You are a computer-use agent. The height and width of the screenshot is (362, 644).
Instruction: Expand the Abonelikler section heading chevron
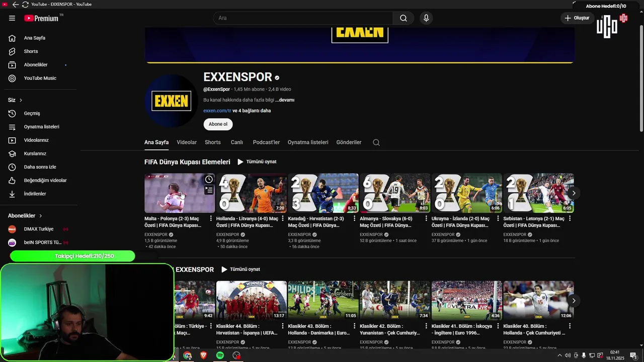[x=41, y=216]
